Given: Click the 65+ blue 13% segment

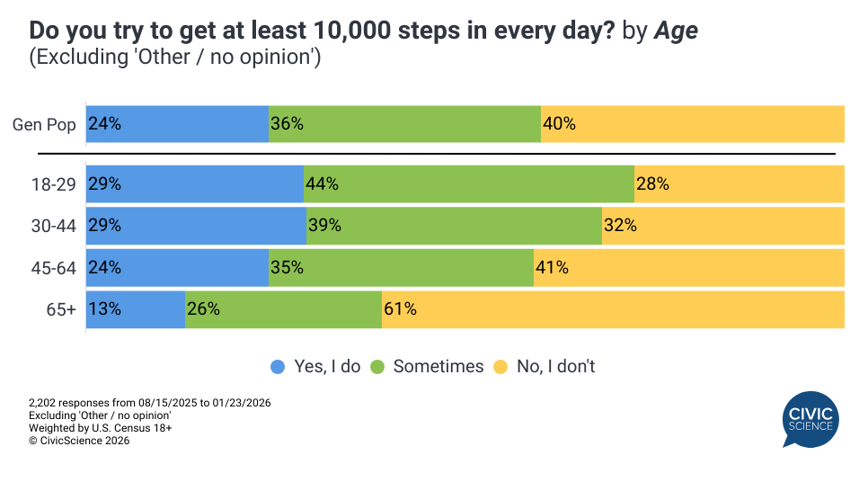Looking at the screenshot, I should (x=136, y=309).
